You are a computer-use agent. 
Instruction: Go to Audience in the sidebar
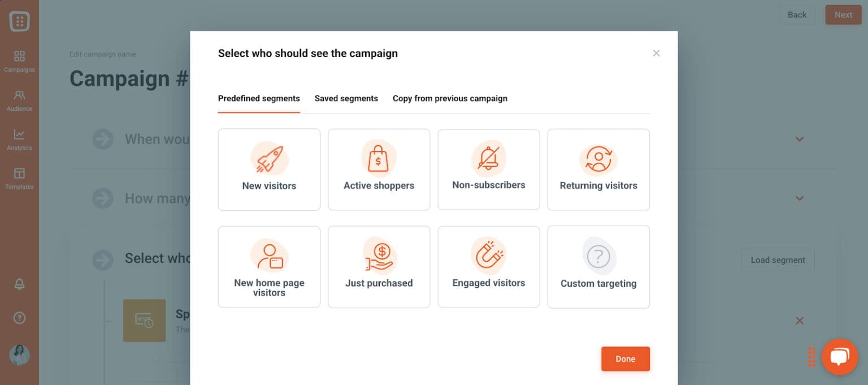coord(19,100)
